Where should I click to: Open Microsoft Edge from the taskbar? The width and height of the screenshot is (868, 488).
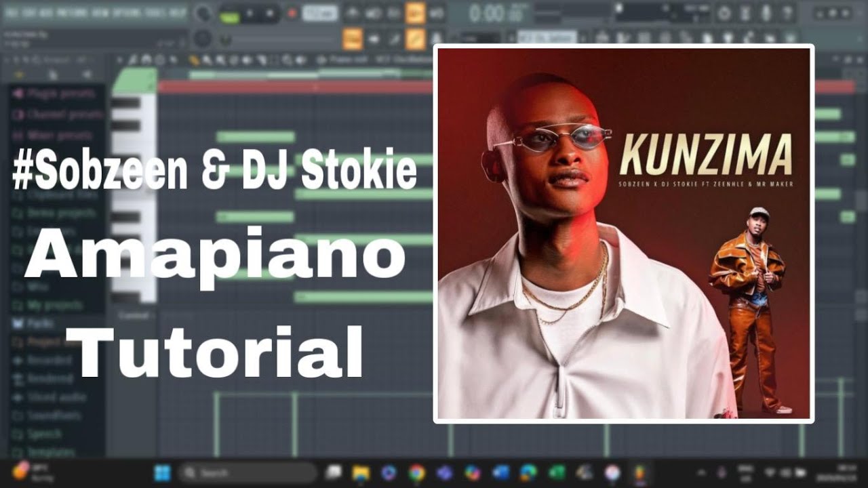pos(528,472)
